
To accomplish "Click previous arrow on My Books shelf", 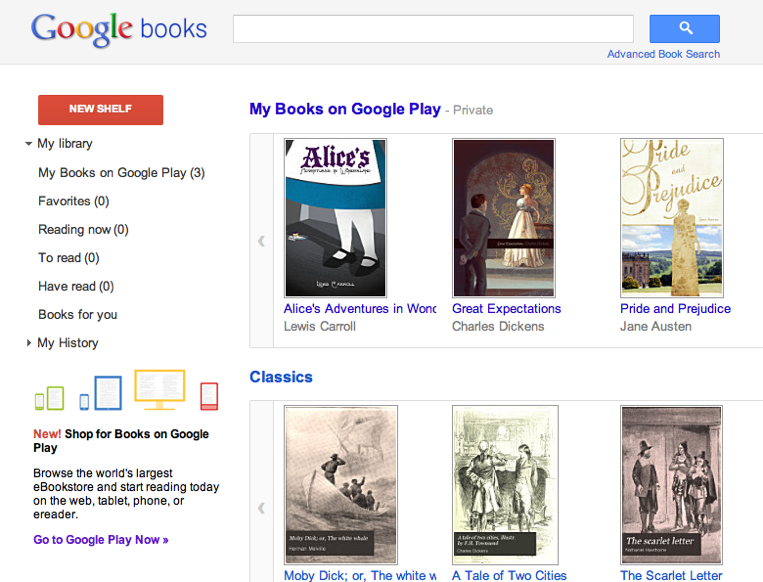I will pyautogui.click(x=261, y=241).
